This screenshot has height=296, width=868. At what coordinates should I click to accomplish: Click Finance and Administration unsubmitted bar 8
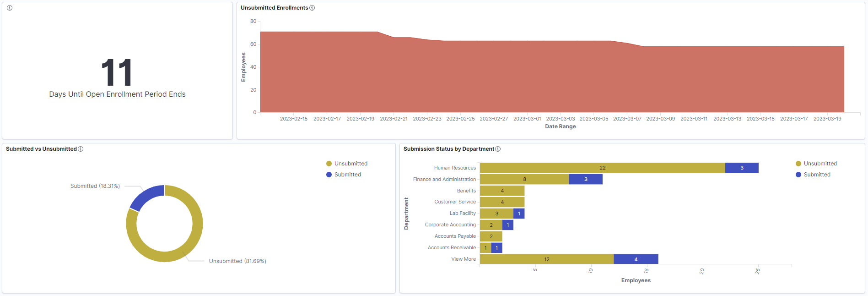coord(524,179)
